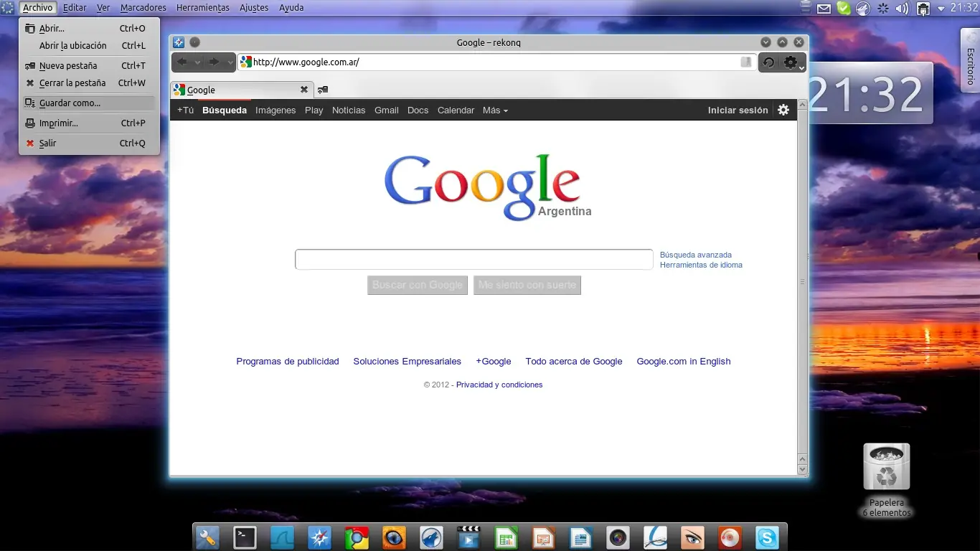
Task: Launch Skype from the dock
Action: (767, 537)
